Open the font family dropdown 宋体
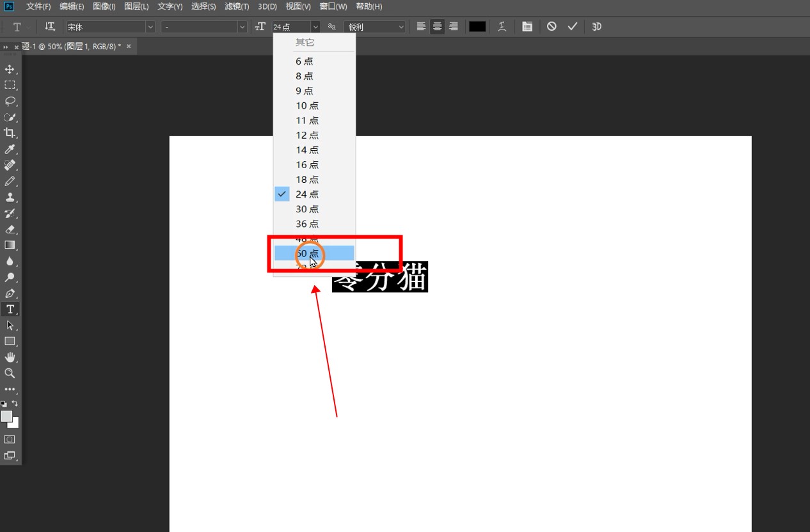The width and height of the screenshot is (810, 532). point(110,27)
